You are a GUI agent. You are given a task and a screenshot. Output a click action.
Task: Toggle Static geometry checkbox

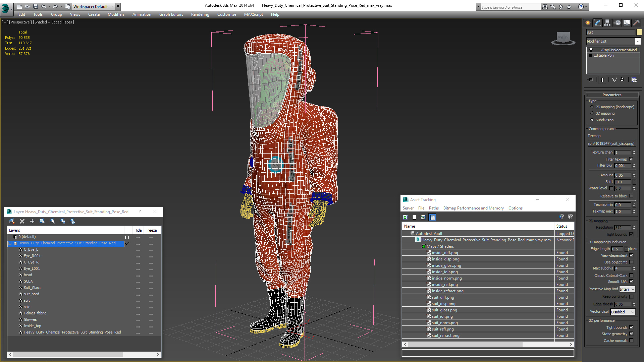pos(631,334)
